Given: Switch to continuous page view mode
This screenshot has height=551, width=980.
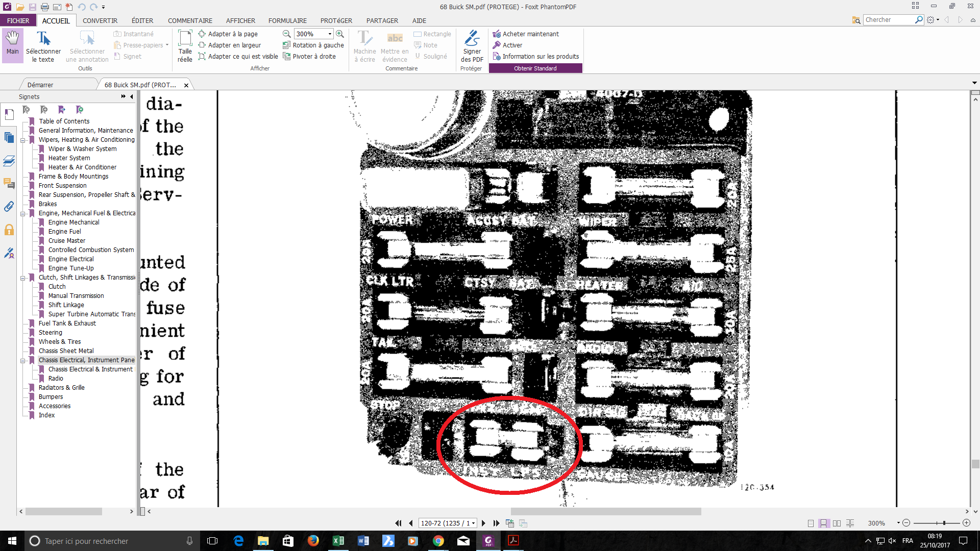Looking at the screenshot, I should coord(823,523).
